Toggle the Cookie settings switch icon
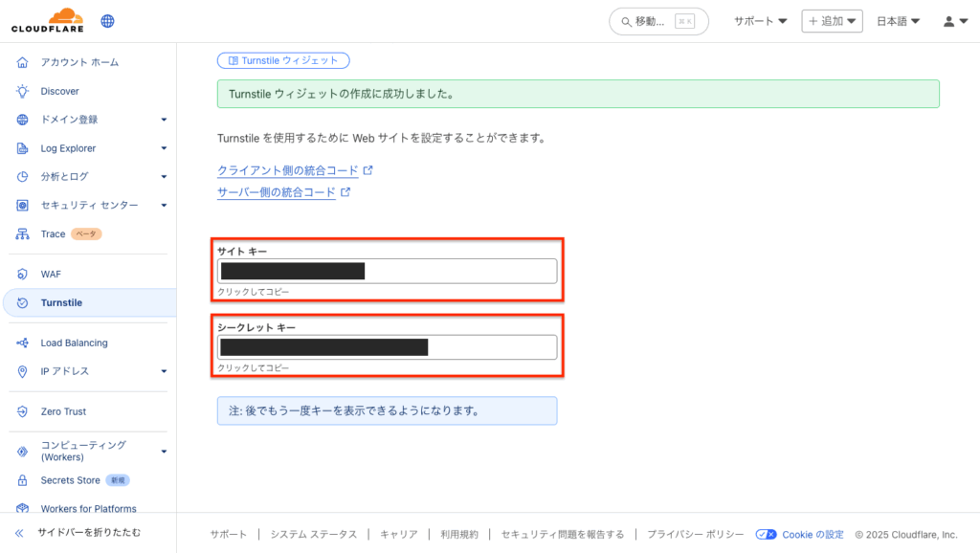The width and height of the screenshot is (980, 553). click(x=766, y=534)
